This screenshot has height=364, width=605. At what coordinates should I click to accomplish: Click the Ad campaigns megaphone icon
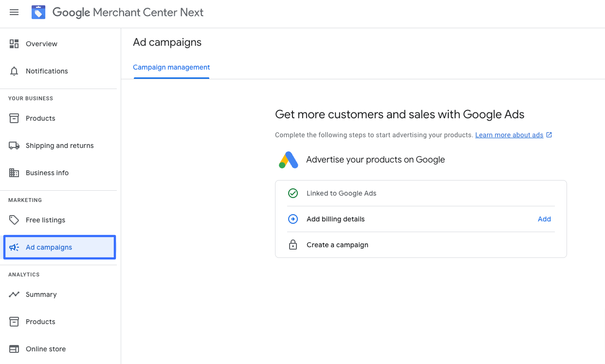coord(14,247)
